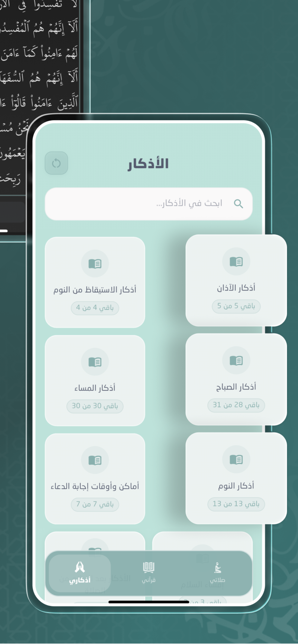Viewport: 298px width, 644px height.
Task: Tap the باقي 28 من 31 badge
Action: [x=236, y=405]
